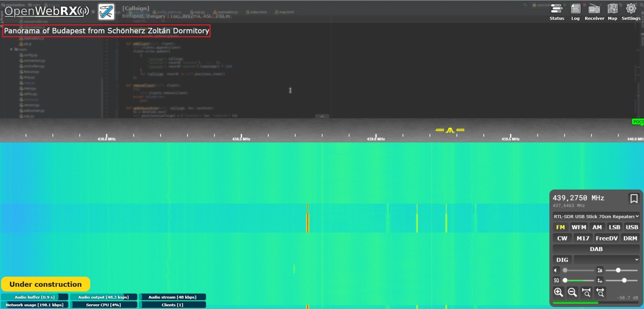Adjust waterfall minimum level slider
The height and width of the screenshot is (309, 644).
621,280
